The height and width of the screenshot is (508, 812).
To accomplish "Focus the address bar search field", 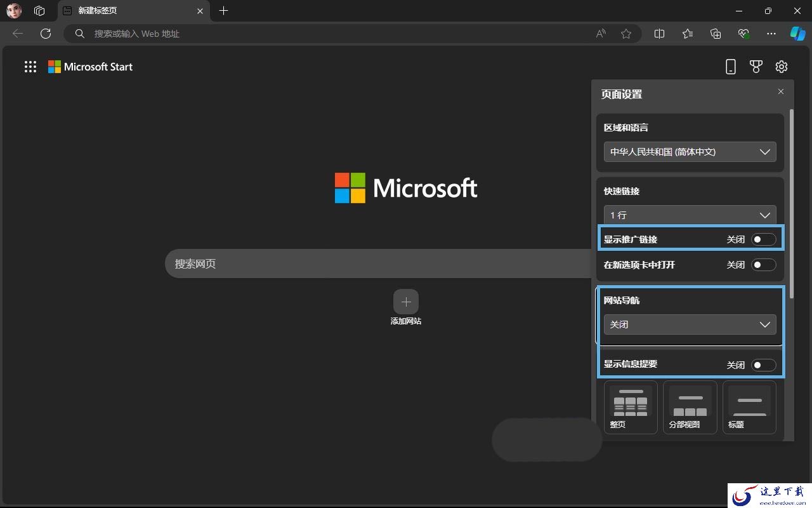I will pyautogui.click(x=352, y=34).
